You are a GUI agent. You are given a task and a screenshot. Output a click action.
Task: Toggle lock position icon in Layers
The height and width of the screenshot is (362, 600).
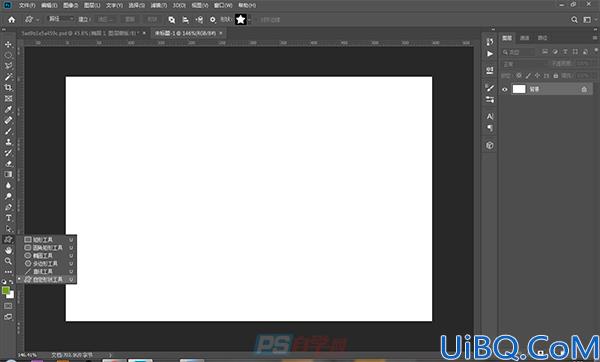537,76
